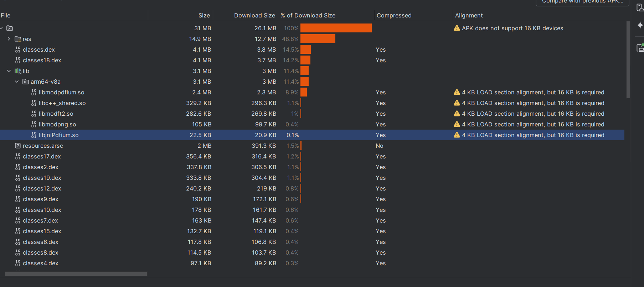Click the arm64-v8a folder icon

coord(26,82)
